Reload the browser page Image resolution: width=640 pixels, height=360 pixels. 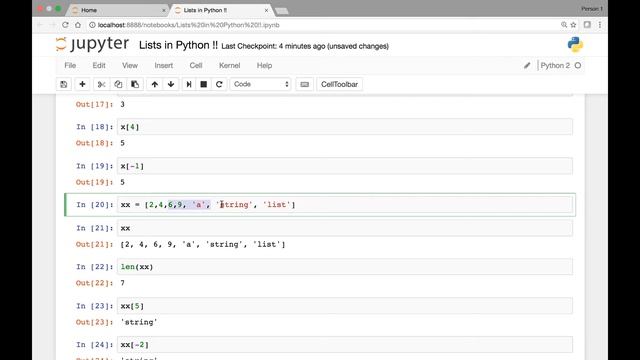coord(65,25)
